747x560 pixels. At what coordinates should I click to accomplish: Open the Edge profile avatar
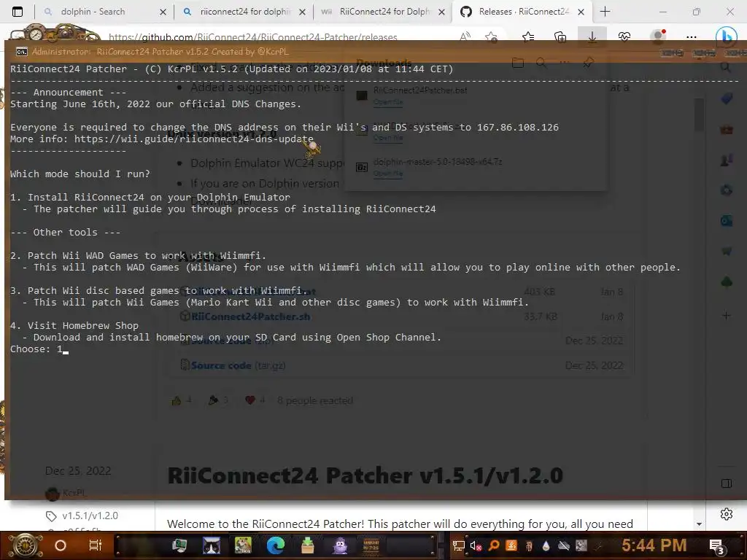click(658, 36)
